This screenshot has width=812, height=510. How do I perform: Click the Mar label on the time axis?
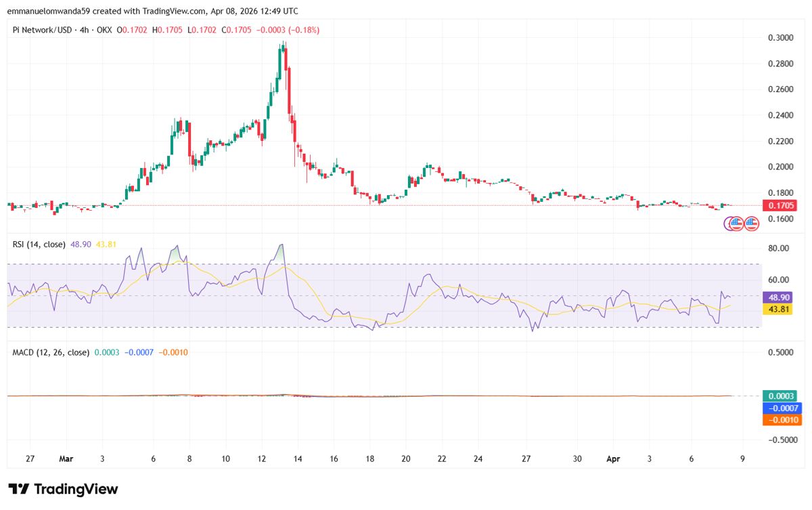(x=66, y=459)
